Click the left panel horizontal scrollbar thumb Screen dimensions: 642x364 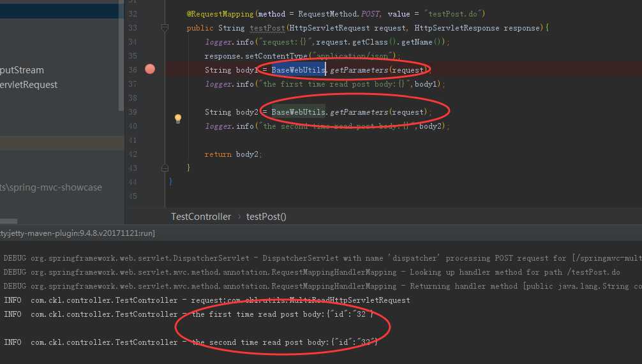8,221
